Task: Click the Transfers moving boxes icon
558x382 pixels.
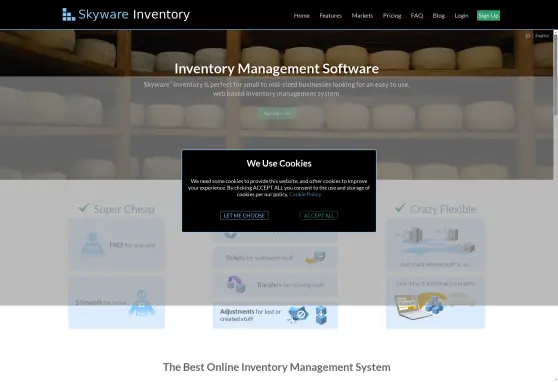Action: (236, 284)
